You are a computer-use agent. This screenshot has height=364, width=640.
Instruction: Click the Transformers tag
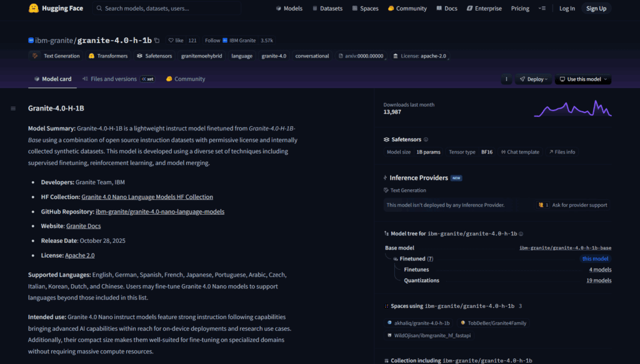click(x=108, y=56)
